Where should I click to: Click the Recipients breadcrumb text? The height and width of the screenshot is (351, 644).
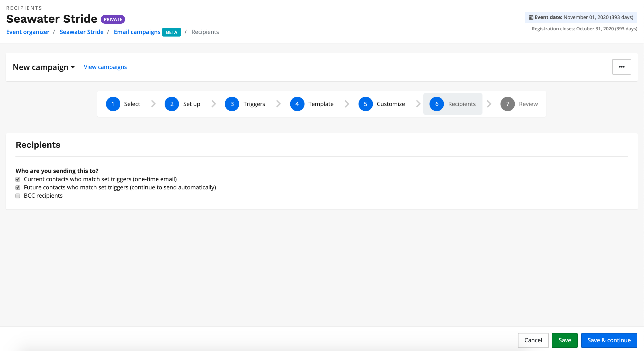tap(205, 32)
